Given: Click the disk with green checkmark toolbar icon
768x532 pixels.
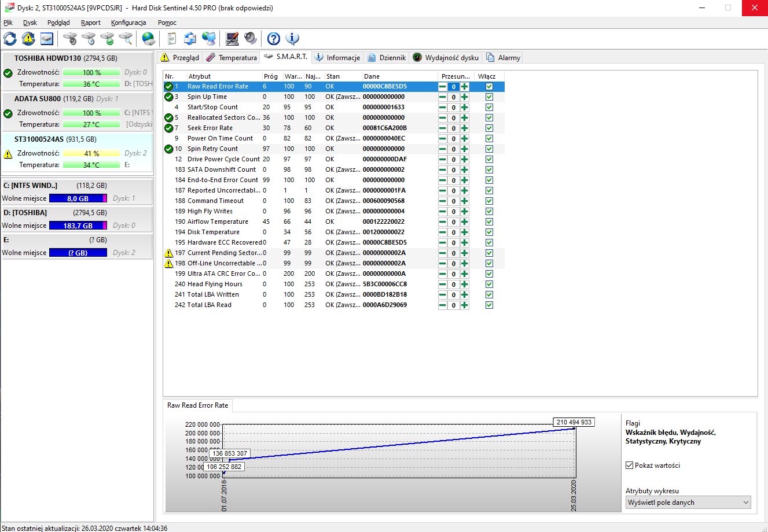Looking at the screenshot, I should tap(107, 39).
